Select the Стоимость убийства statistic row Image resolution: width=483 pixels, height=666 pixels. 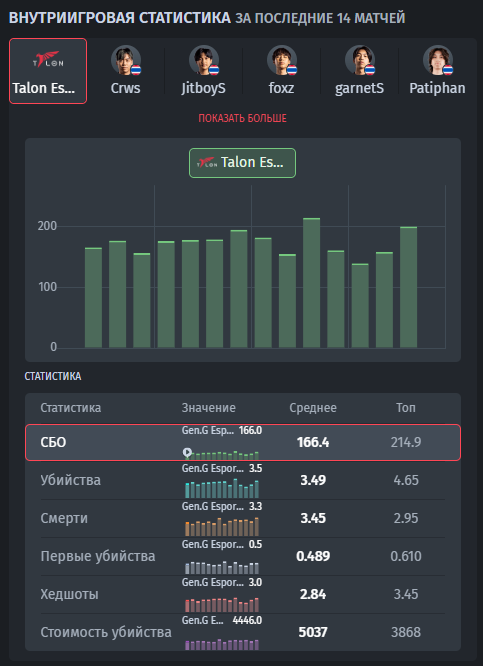point(243,632)
